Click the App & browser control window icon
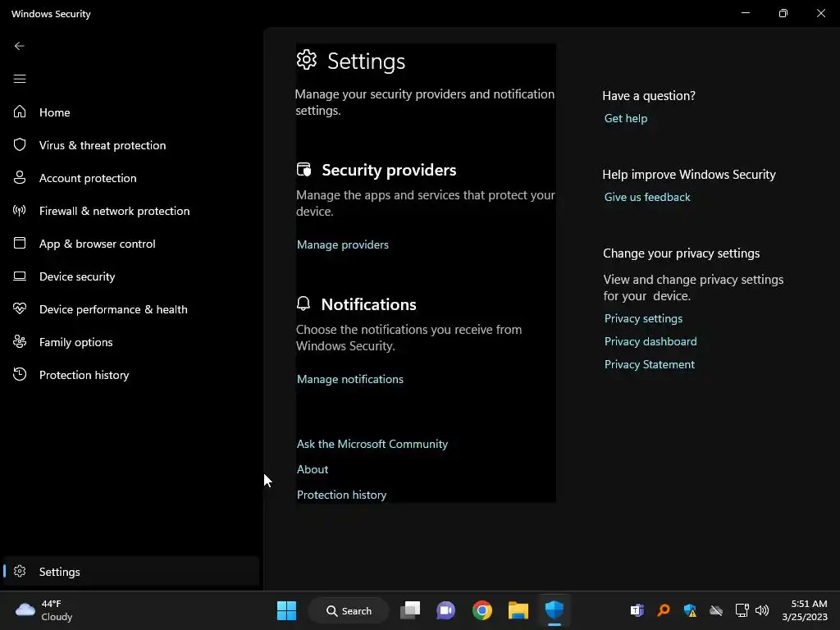This screenshot has height=630, width=840. coord(20,243)
